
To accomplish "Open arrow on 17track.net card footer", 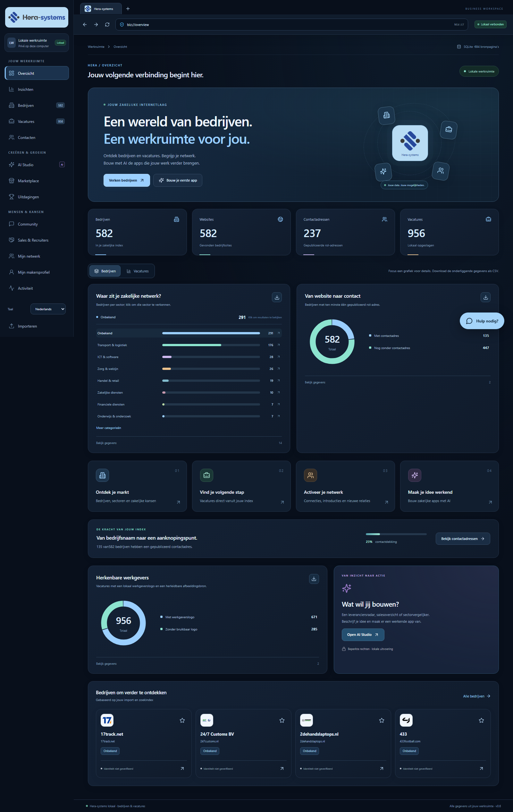I will [182, 768].
